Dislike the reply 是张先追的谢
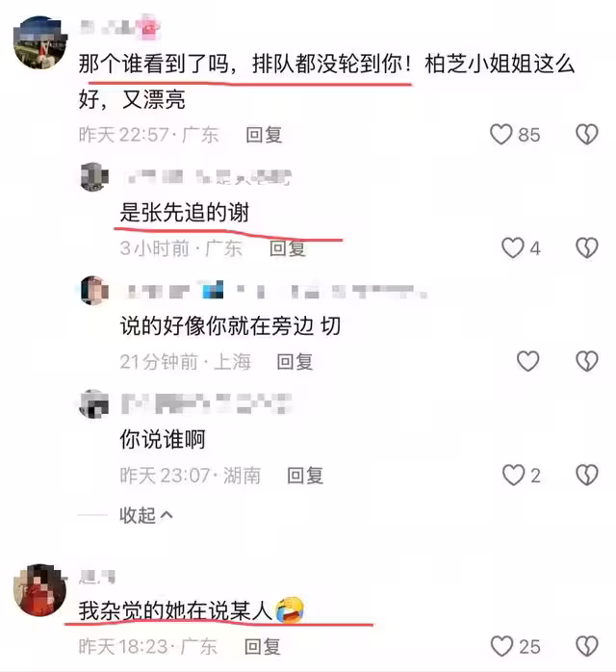616x672 pixels. 586,248
